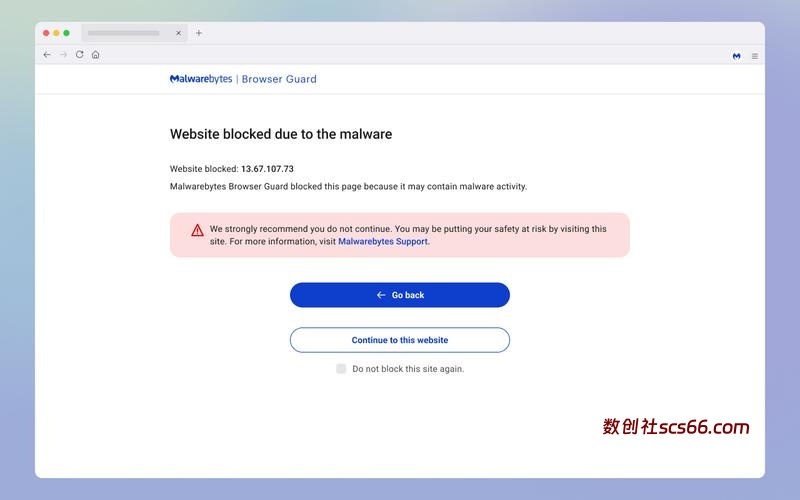Go to the browser home icon
This screenshot has width=800, height=500.
point(95,55)
